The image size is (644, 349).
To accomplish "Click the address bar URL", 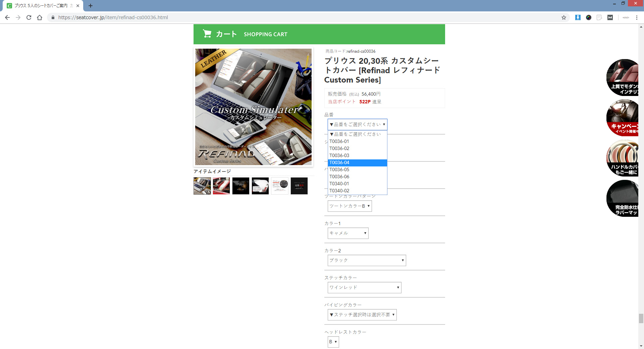I will point(113,17).
